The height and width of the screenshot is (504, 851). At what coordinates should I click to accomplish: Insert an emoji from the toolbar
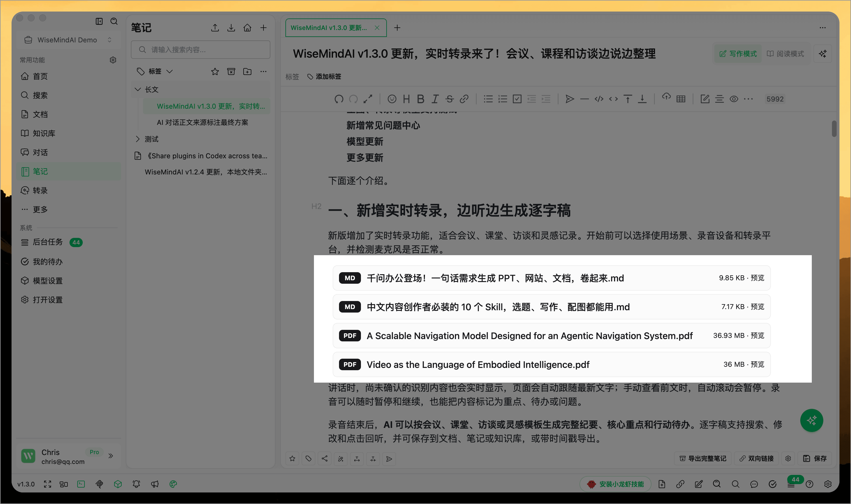pyautogui.click(x=392, y=99)
